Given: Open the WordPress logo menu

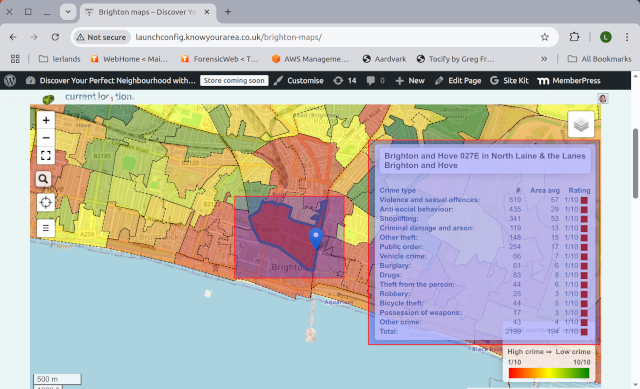Looking at the screenshot, I should click(10, 80).
